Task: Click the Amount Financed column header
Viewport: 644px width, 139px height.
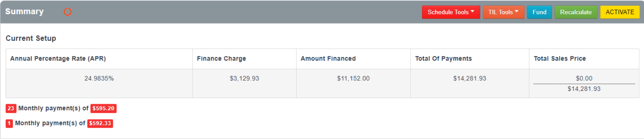Action: coord(328,58)
